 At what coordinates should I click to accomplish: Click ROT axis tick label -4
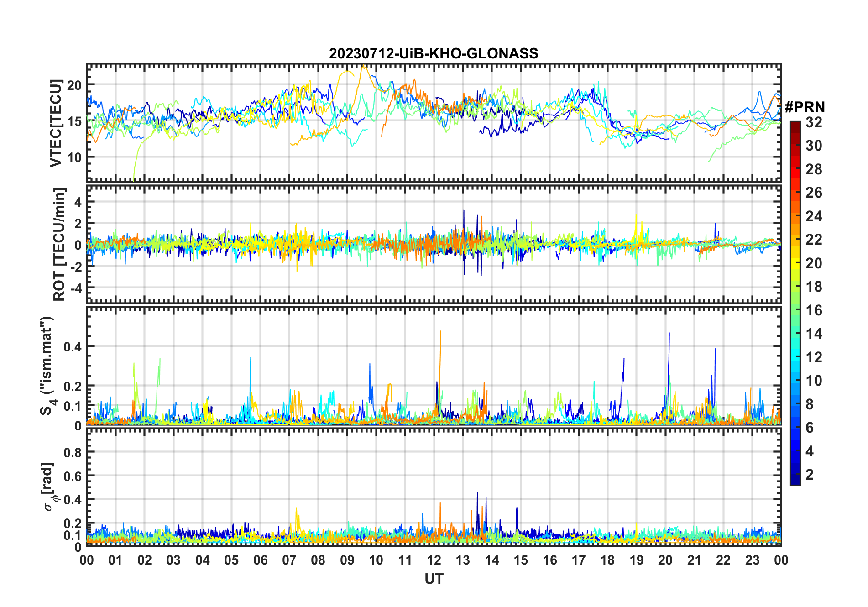click(x=76, y=288)
